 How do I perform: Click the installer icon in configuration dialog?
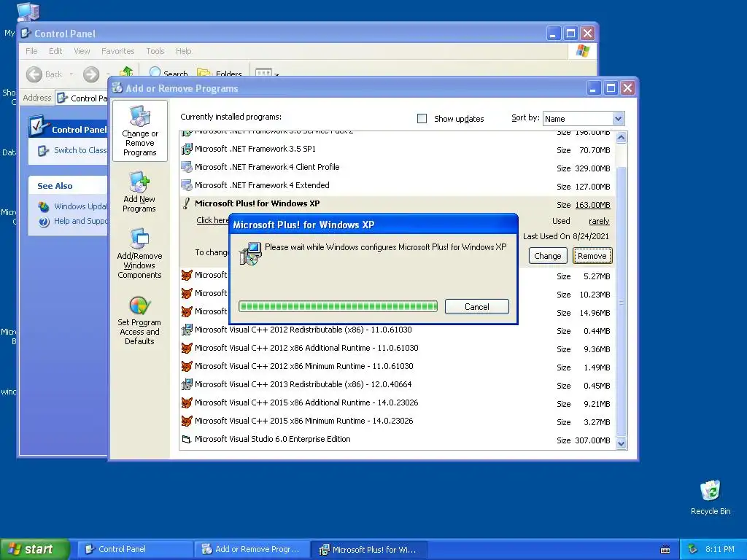[250, 253]
